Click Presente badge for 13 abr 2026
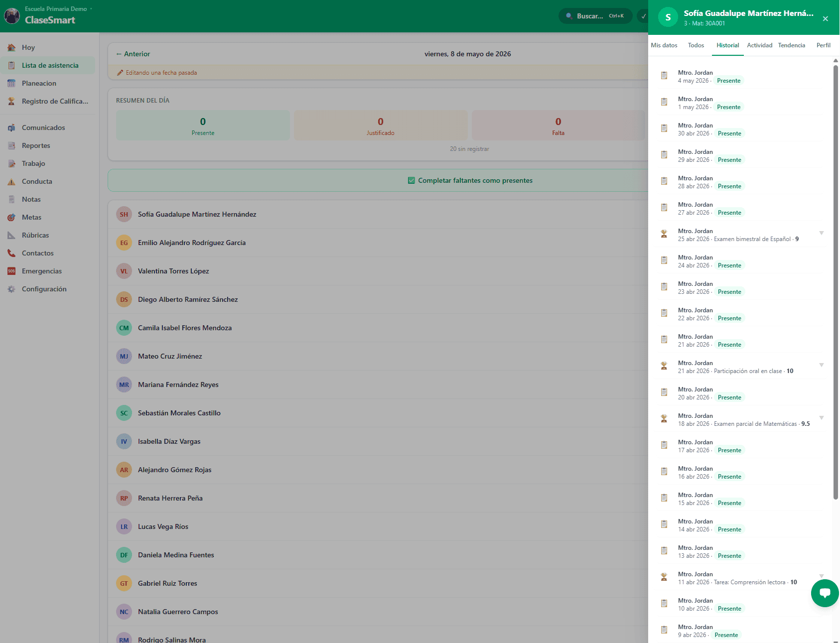This screenshot has width=840, height=643. (729, 556)
